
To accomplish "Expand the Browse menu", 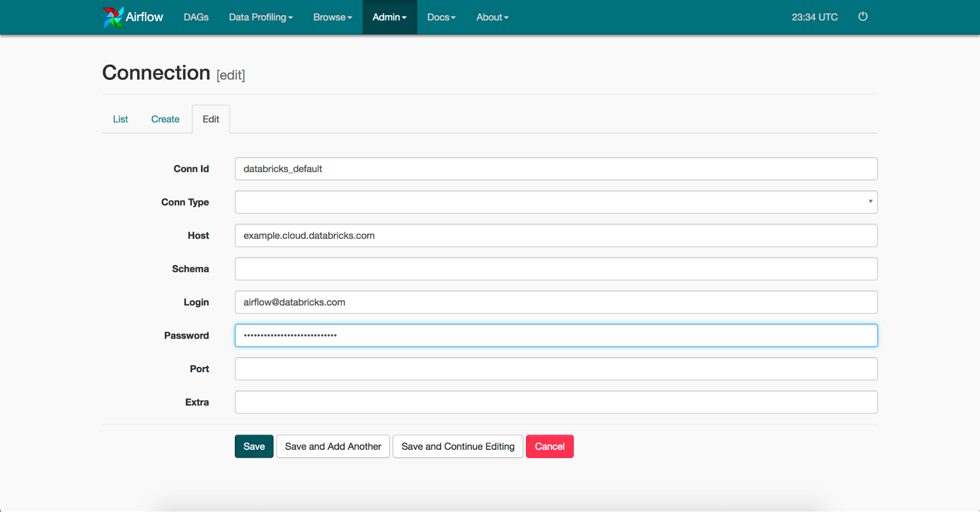I will [332, 17].
